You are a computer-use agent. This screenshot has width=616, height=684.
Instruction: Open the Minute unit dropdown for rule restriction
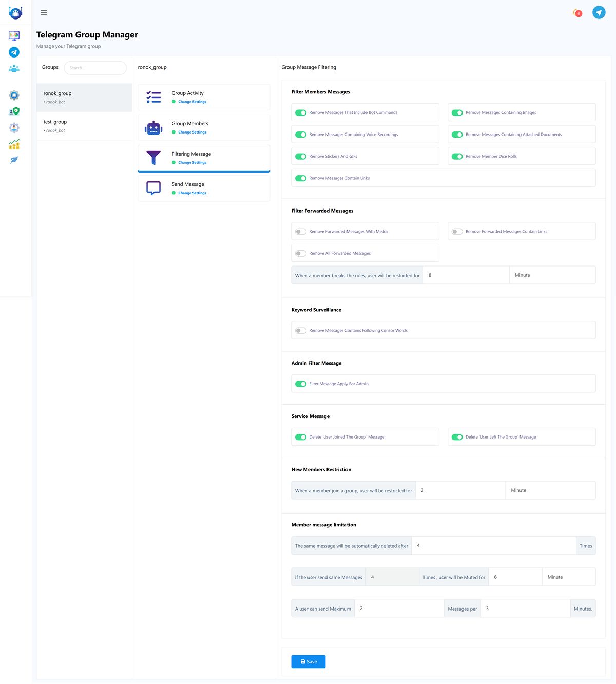point(552,275)
